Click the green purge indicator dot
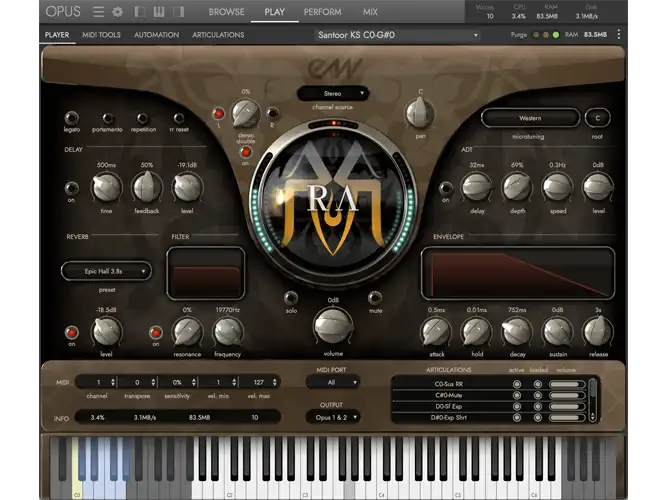667x500 pixels. [x=556, y=35]
